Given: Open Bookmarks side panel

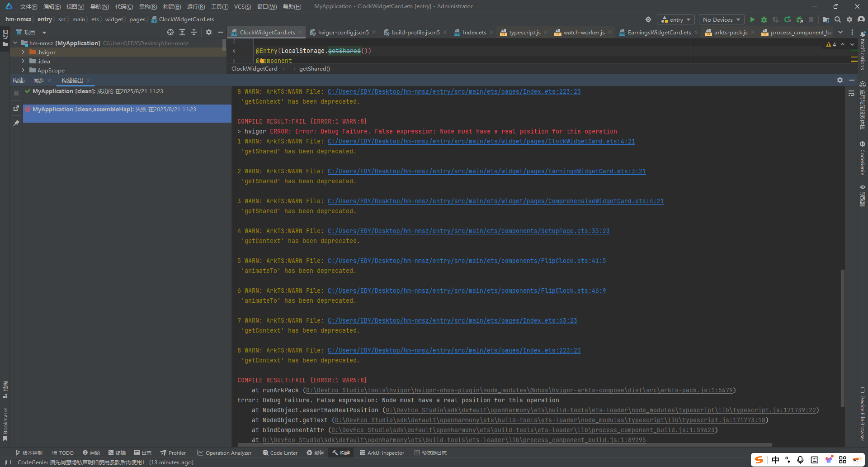Looking at the screenshot, I should tap(5, 424).
